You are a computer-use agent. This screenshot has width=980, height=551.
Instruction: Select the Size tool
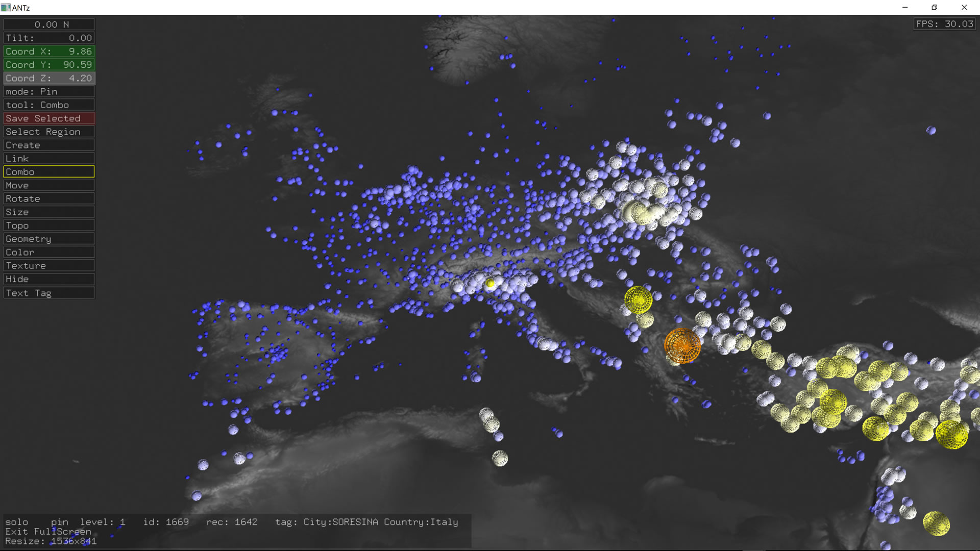coord(49,212)
